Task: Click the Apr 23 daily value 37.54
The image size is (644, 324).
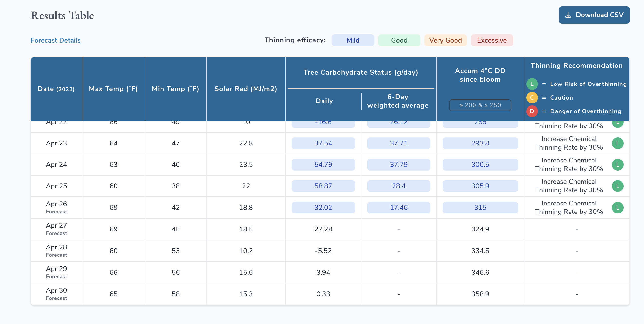Action: point(323,143)
